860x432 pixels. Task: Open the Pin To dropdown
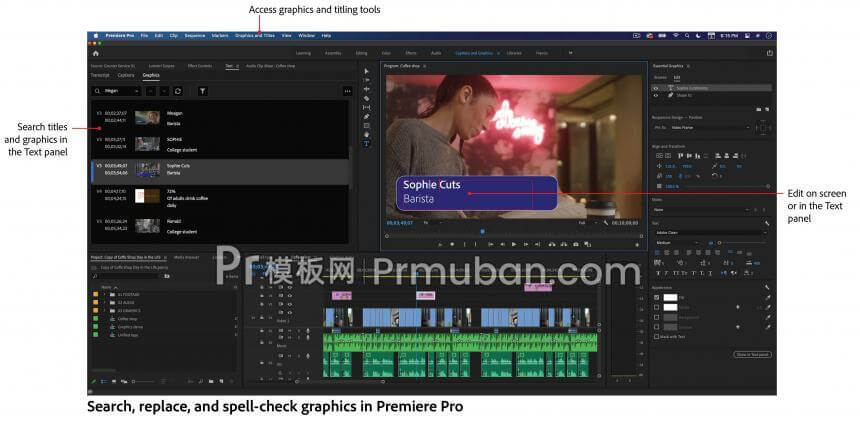(x=710, y=128)
